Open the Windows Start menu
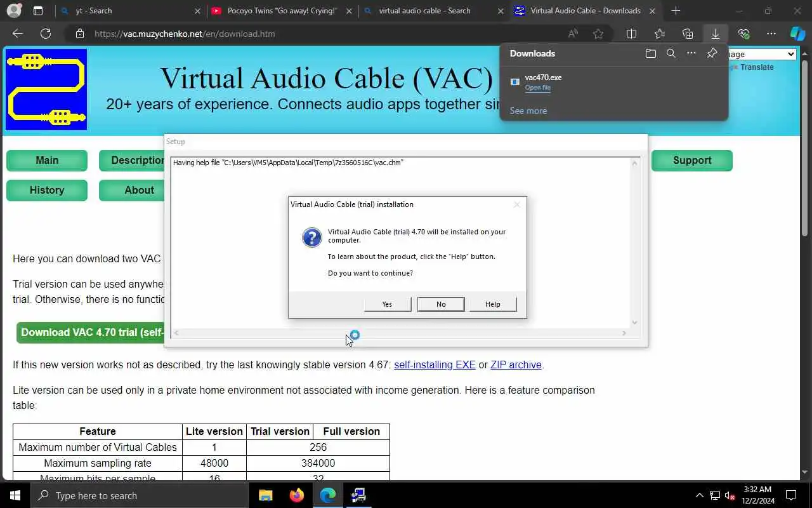This screenshot has height=508, width=812. [15, 495]
